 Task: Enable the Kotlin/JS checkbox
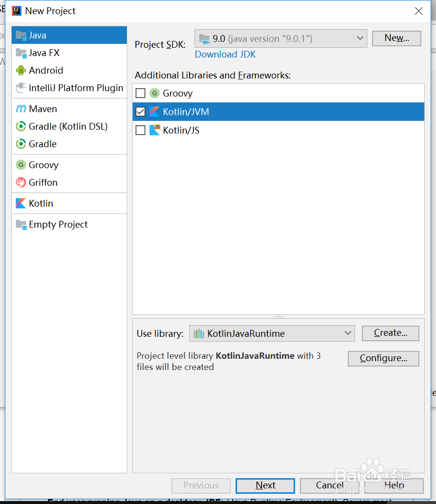coord(140,130)
